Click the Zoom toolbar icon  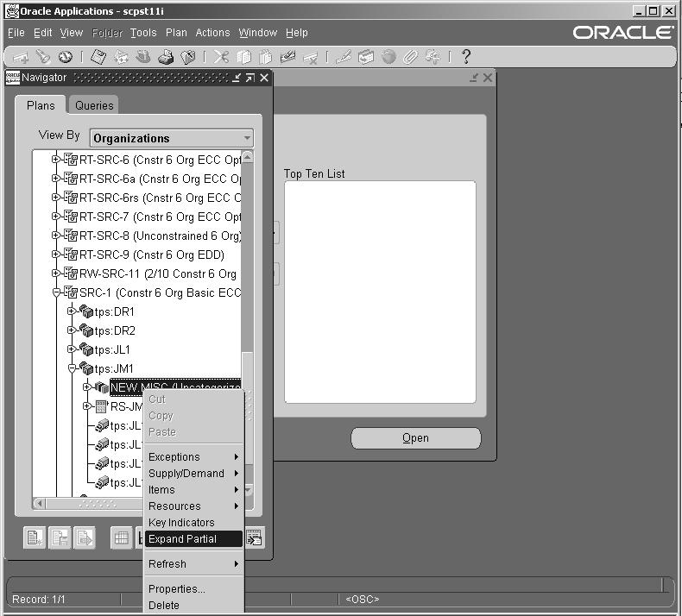tap(366, 57)
